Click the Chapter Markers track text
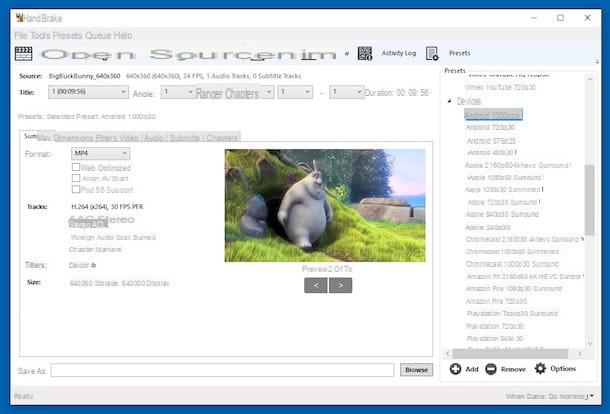The image size is (610, 414). (x=95, y=249)
